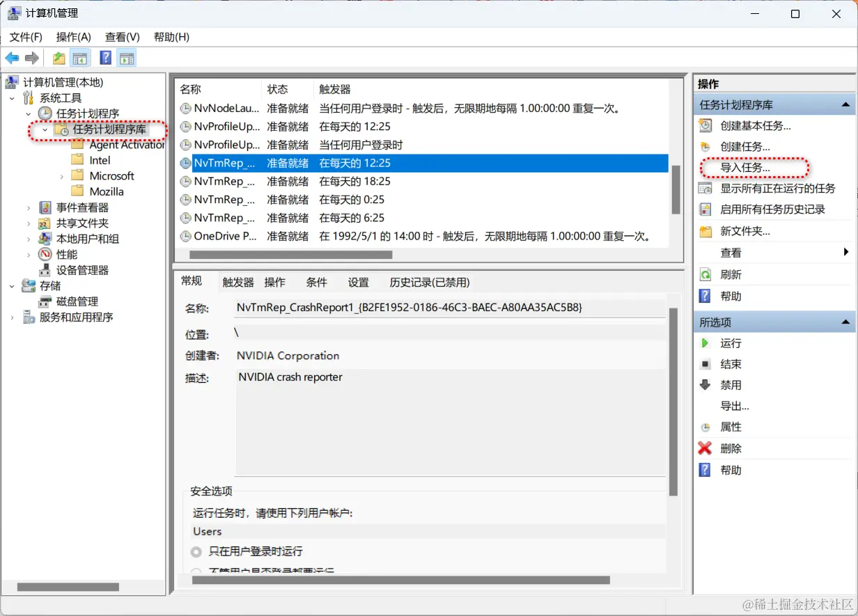Click the 名称 field with NvTmRep_CrashReport1
The width and height of the screenshot is (858, 616).
(x=451, y=307)
